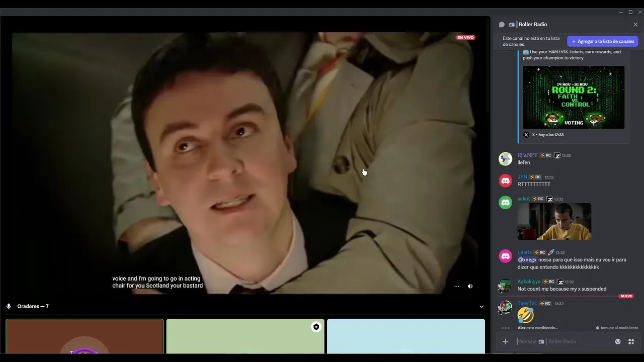644x362 pixels.
Task: Maximize the Discord window
Action: (630, 12)
